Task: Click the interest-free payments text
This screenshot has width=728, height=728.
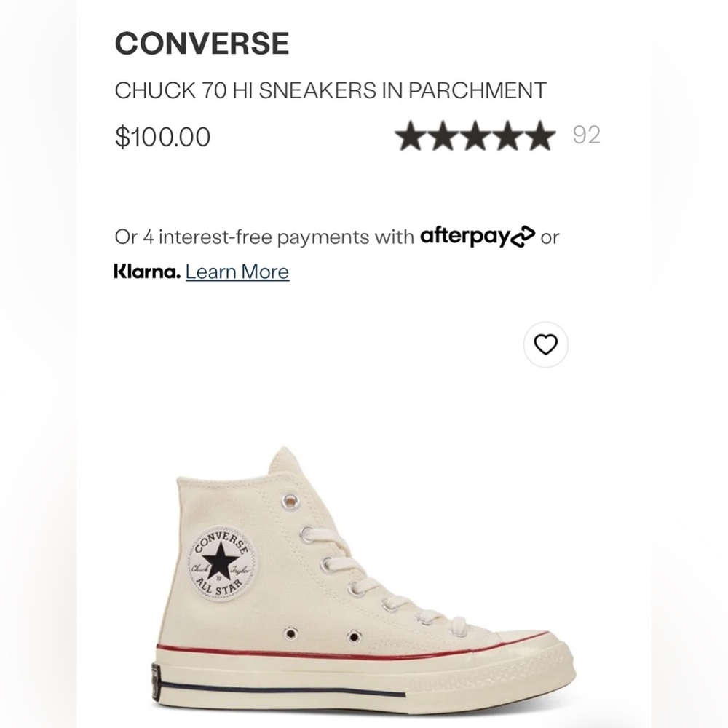Action: click(262, 236)
